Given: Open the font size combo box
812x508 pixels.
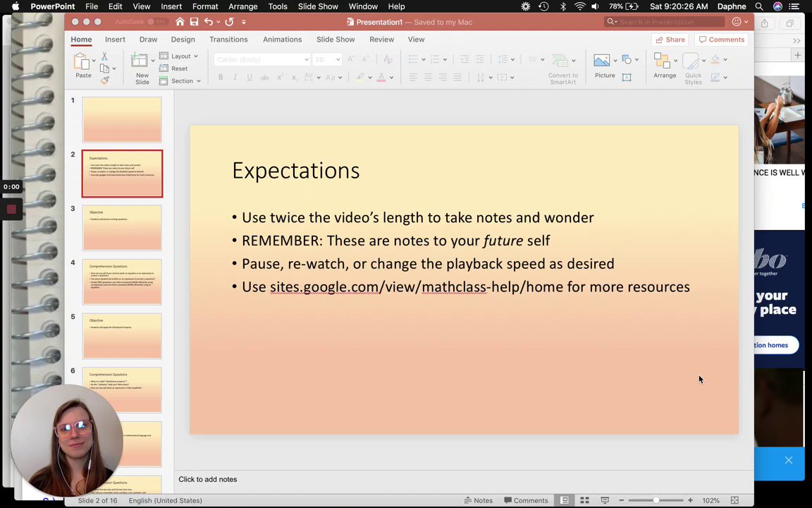Looking at the screenshot, I should tap(327, 59).
